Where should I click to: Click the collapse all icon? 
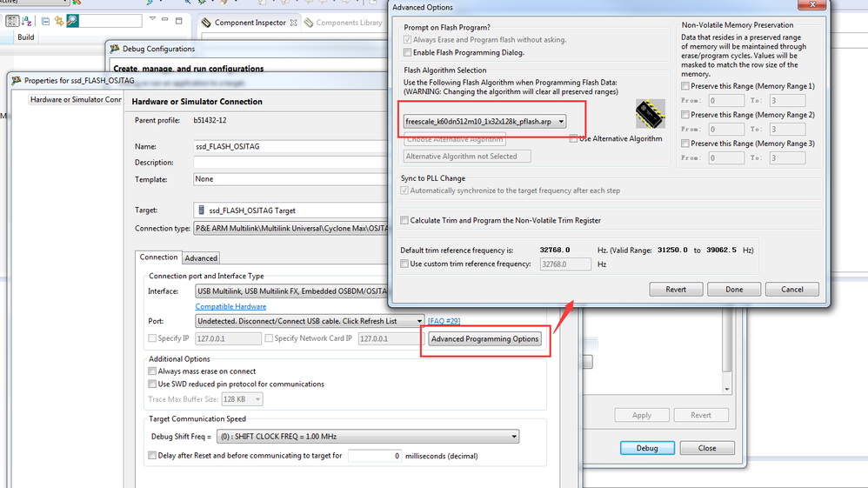(x=45, y=21)
